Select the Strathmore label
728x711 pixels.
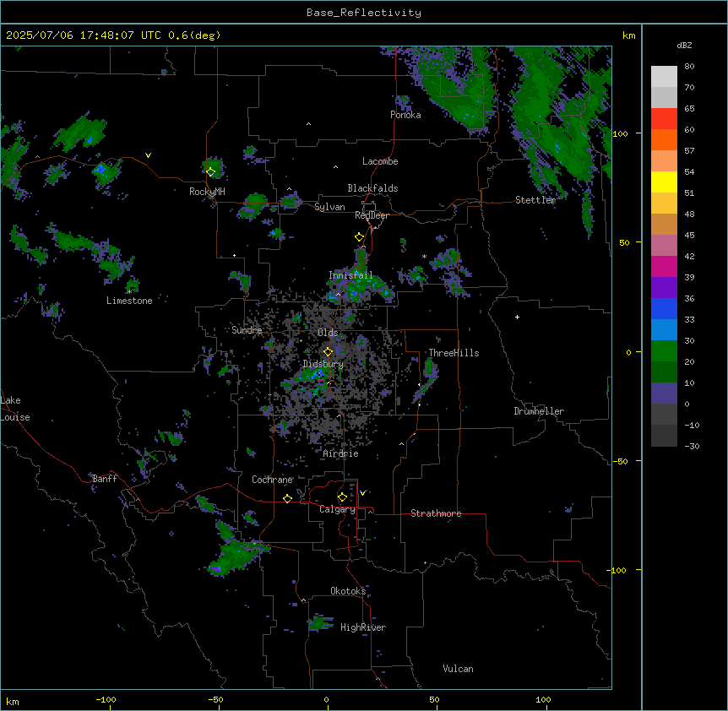[x=436, y=513]
